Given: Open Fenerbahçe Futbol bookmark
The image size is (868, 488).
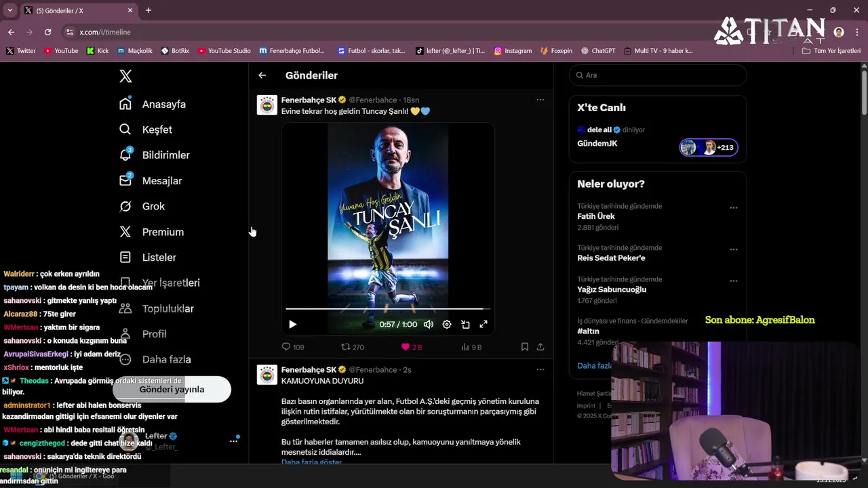Looking at the screenshot, I should point(292,51).
